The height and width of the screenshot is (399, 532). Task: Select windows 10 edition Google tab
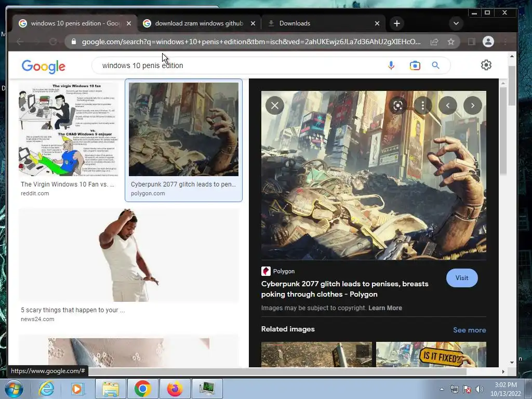tap(75, 23)
